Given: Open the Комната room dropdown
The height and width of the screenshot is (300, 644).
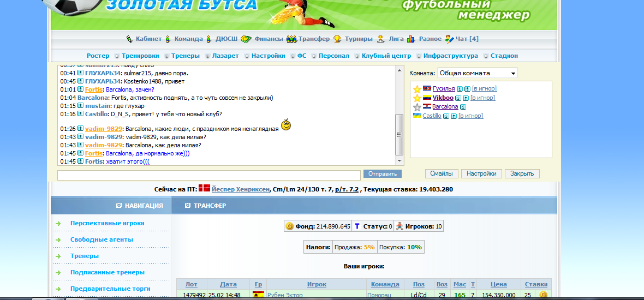Looking at the screenshot, I should pos(477,73).
